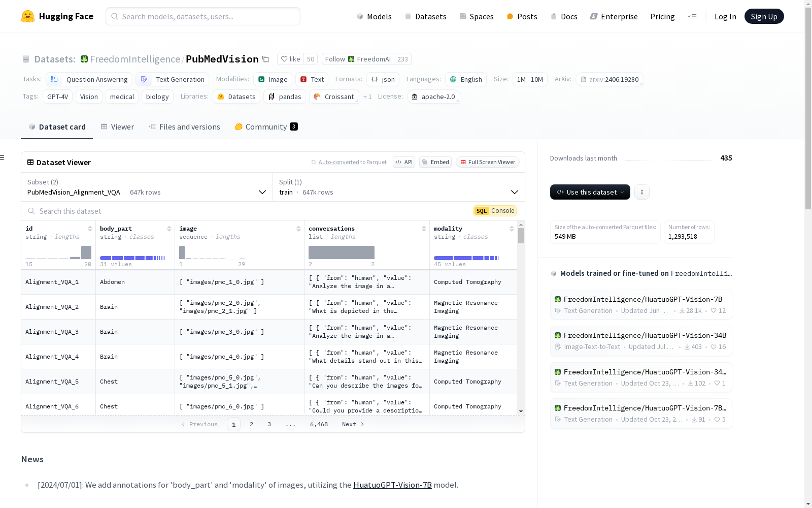
Task: Open the Use this dataset dropdown
Action: (x=590, y=192)
